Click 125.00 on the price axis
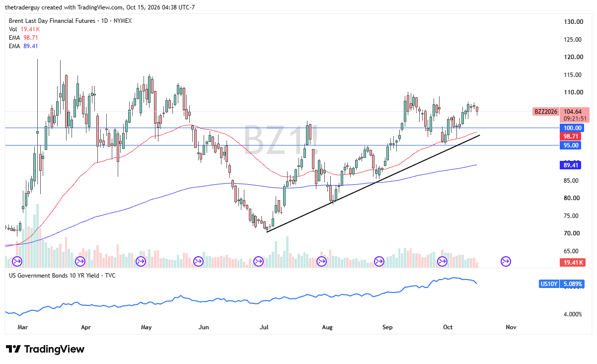Viewport: 597px width, 364px height. (x=573, y=39)
